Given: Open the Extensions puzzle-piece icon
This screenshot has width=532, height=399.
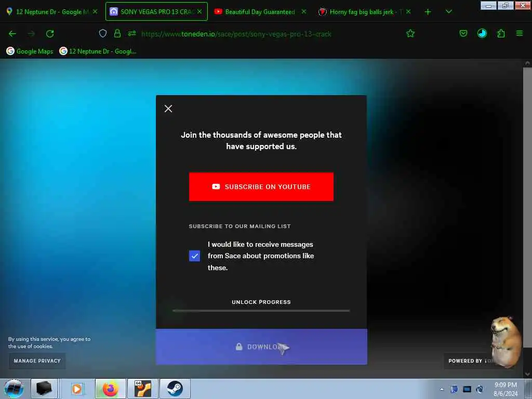Looking at the screenshot, I should pos(501,33).
